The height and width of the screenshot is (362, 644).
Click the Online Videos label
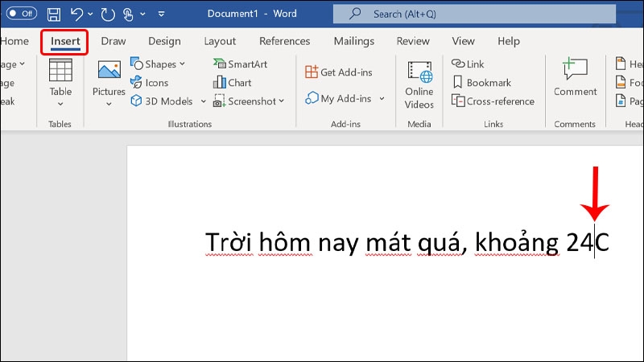click(x=419, y=98)
